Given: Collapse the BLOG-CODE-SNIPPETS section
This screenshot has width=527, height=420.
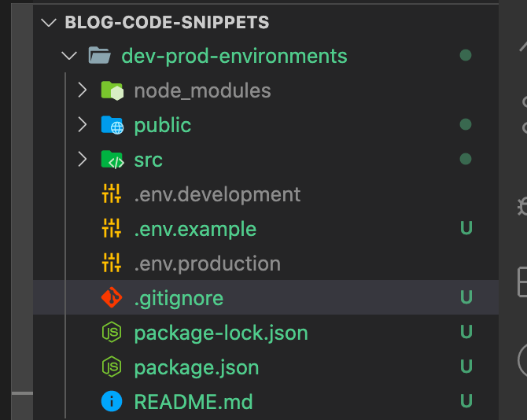Looking at the screenshot, I should point(49,23).
